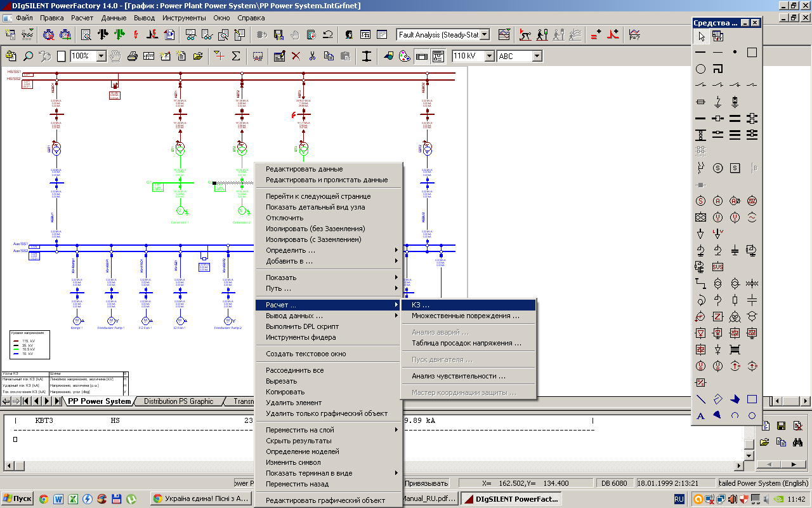Expand the Переместить на слой submenu
This screenshot has width=812, height=508.
point(329,430)
